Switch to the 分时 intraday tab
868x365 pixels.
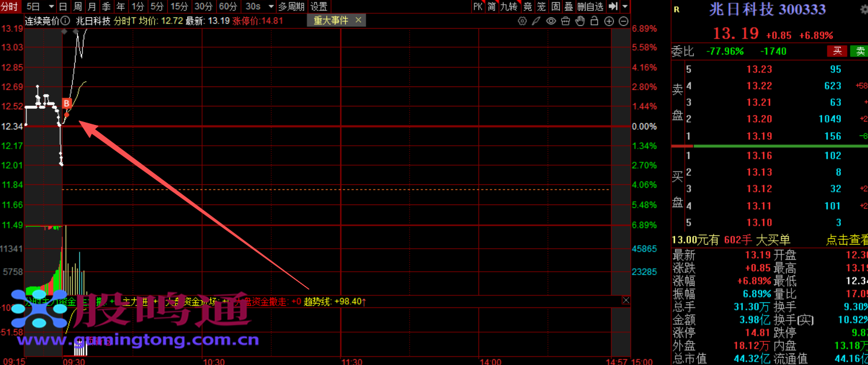click(x=10, y=6)
